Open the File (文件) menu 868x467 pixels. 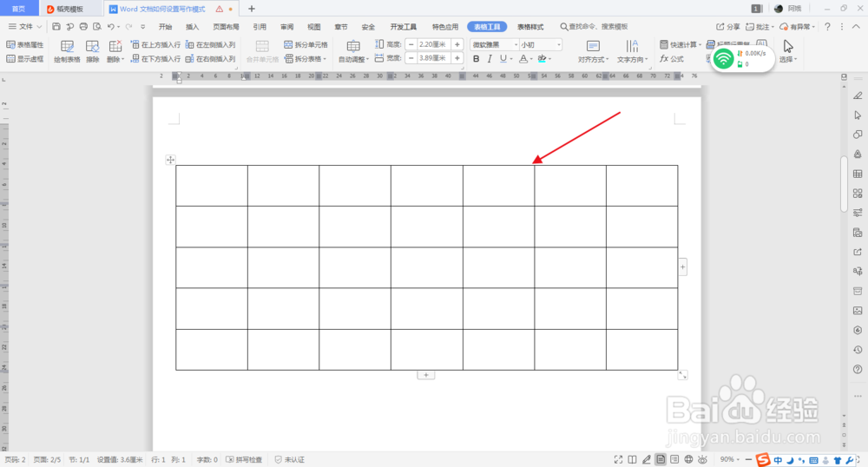click(25, 27)
